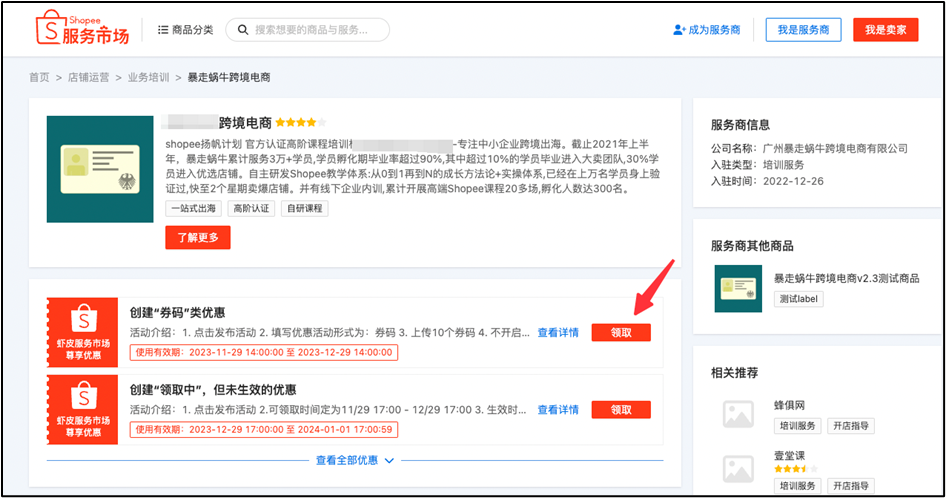The height and width of the screenshot is (498, 946).
Task: Click the 相关推荐 heading
Action: (734, 372)
